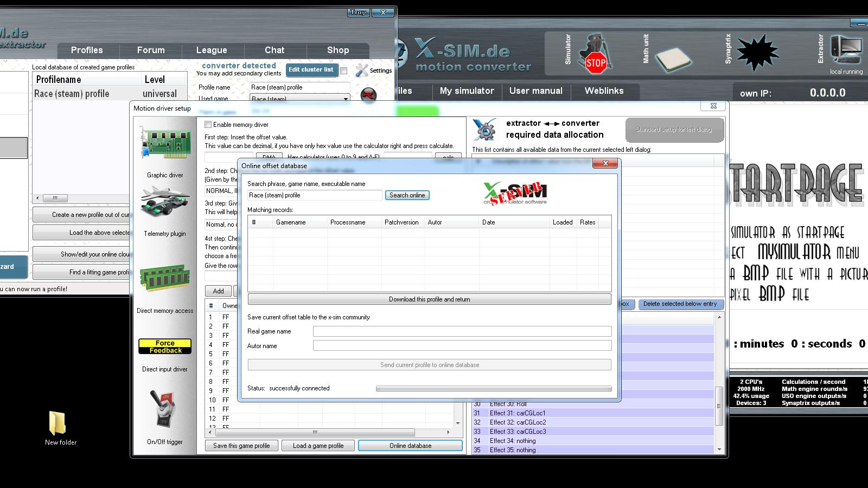The height and width of the screenshot is (488, 868).
Task: Expand the Used game dropdown
Action: point(346,99)
